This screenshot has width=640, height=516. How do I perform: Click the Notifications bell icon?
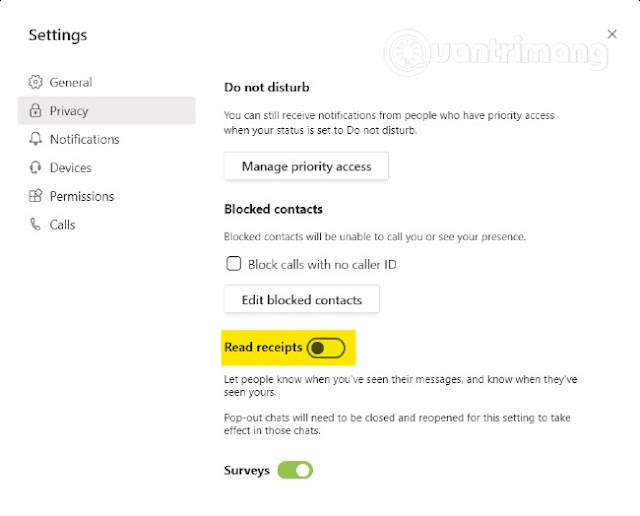click(x=36, y=139)
